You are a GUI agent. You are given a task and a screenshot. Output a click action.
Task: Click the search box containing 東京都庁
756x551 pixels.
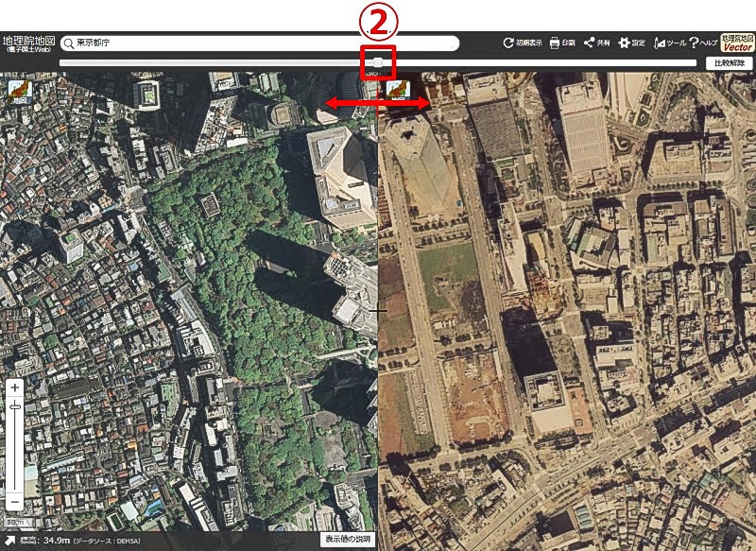(x=260, y=43)
